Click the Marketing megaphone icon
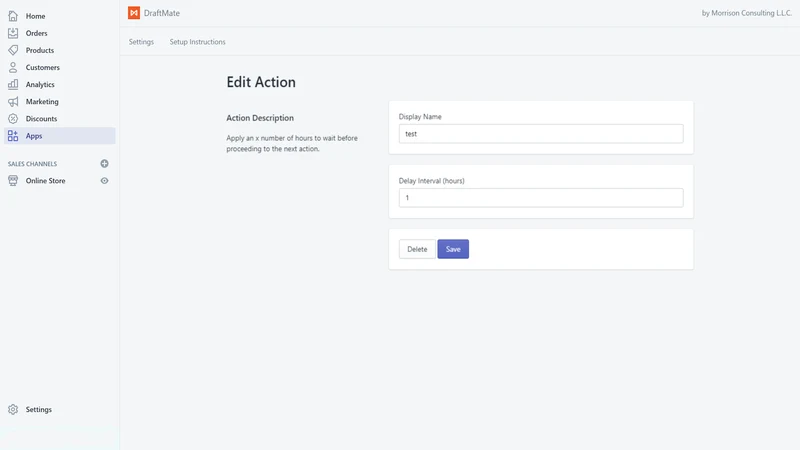Viewport: 800px width, 450px height. coord(13,102)
